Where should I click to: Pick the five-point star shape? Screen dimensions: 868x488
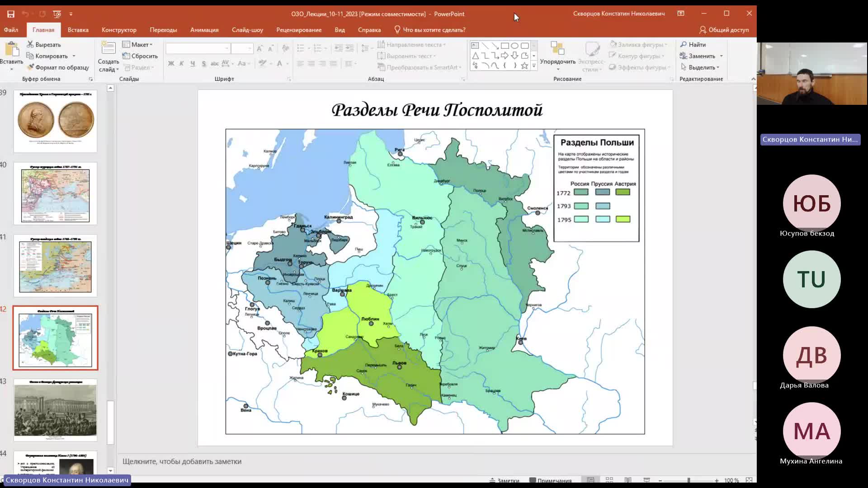click(524, 66)
